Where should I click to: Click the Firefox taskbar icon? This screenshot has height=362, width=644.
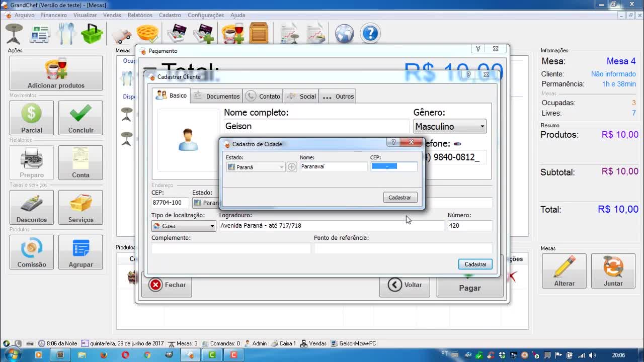[104, 355]
